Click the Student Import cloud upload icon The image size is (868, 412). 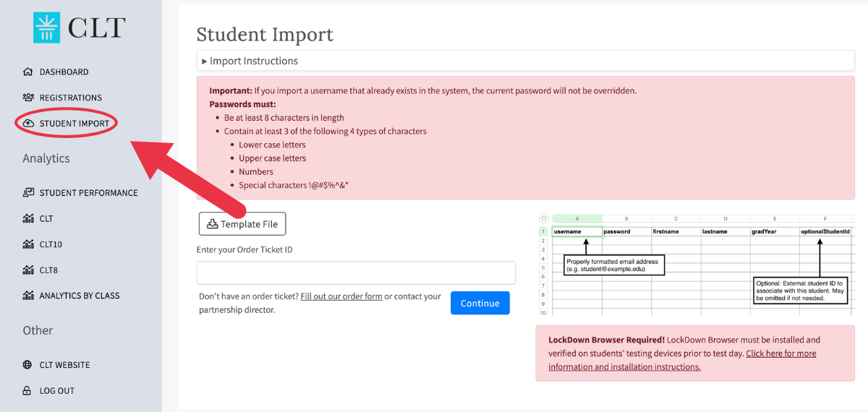click(x=28, y=124)
